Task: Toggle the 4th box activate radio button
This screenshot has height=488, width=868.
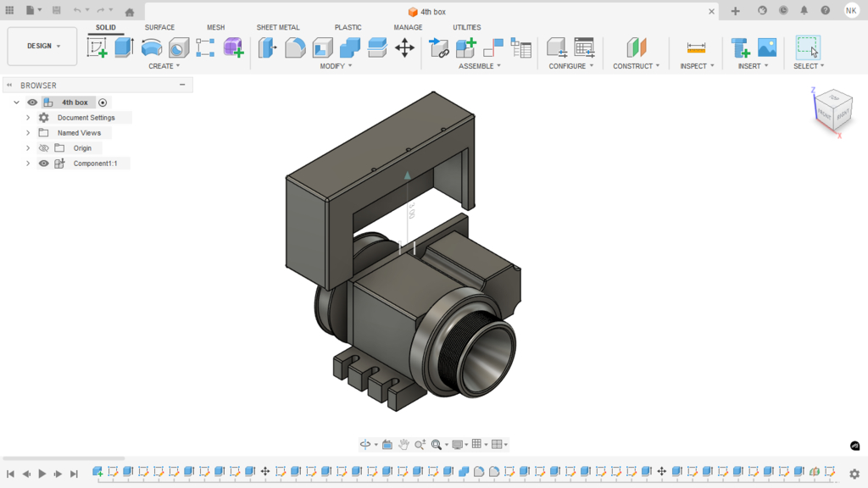Action: pos(103,103)
